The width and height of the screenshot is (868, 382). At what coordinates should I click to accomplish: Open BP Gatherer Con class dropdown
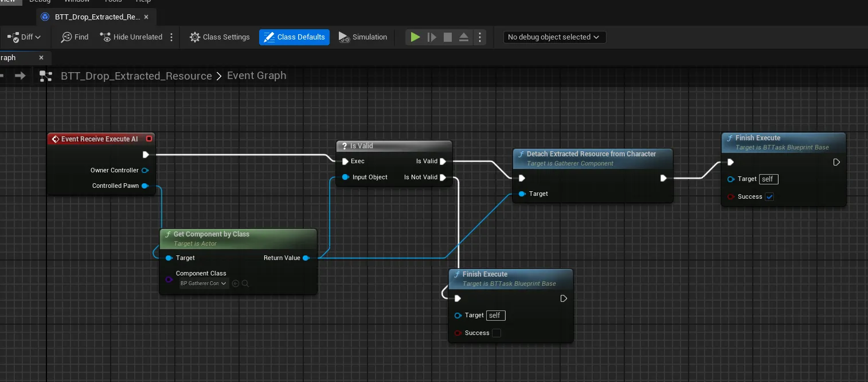point(204,283)
